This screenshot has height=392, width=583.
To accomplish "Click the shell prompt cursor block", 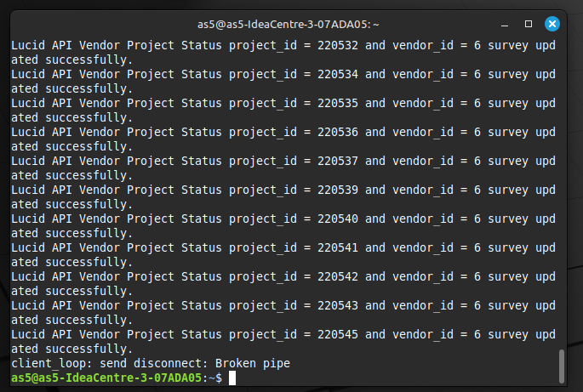I will [x=232, y=378].
